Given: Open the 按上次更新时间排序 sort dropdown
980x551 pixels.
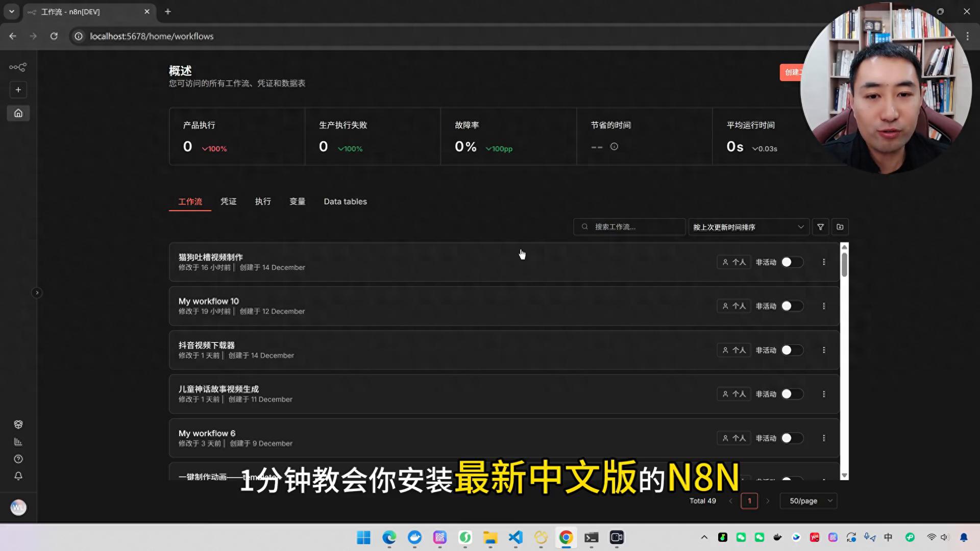Looking at the screenshot, I should pos(748,227).
